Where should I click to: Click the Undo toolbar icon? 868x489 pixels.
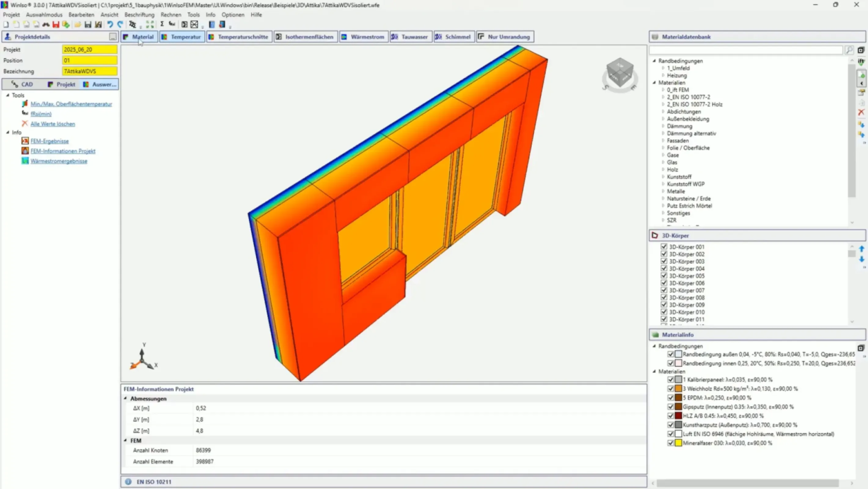(110, 24)
